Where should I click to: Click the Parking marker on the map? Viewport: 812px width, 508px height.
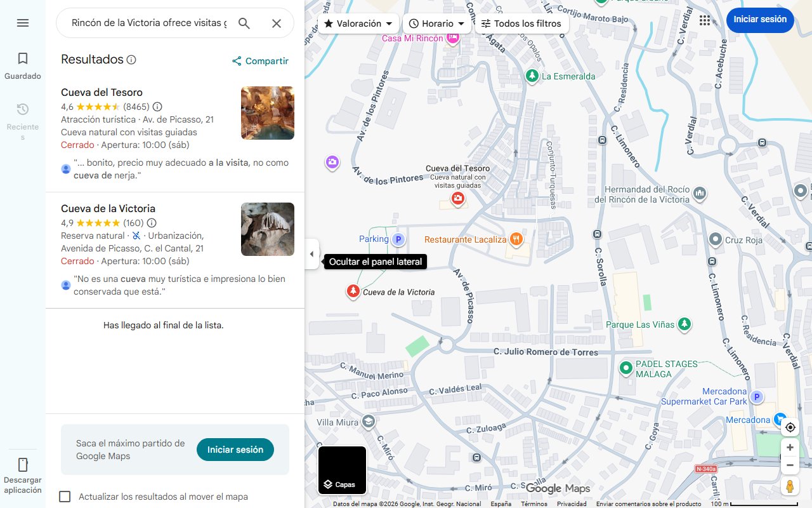coord(398,239)
